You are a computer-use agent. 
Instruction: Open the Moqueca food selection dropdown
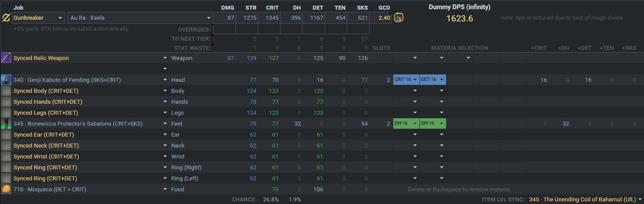[165, 189]
